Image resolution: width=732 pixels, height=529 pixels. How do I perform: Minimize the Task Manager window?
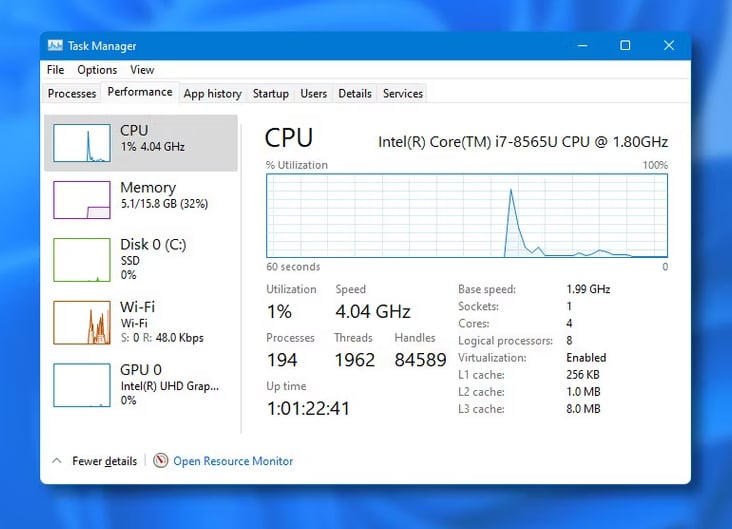(x=582, y=45)
